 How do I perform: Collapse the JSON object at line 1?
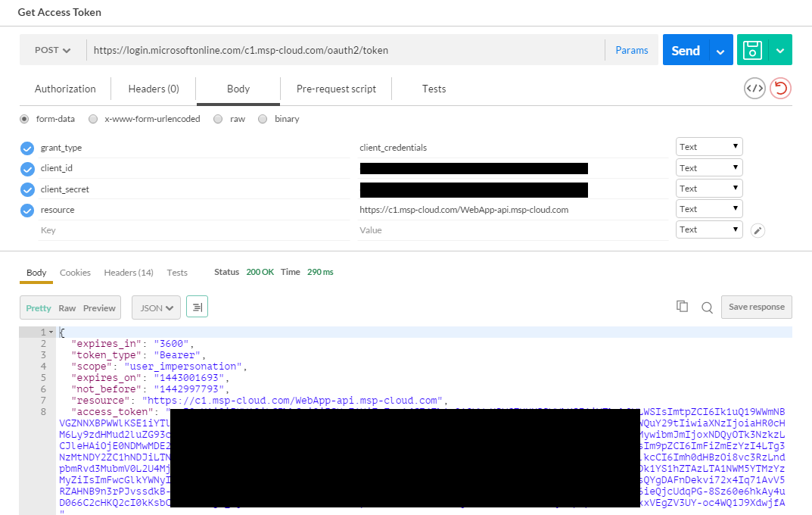[51, 332]
